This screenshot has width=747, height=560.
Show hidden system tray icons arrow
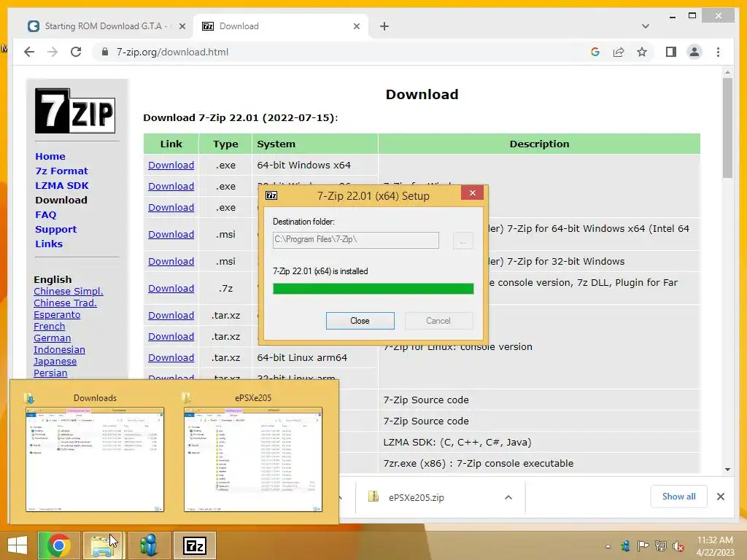coord(608,546)
